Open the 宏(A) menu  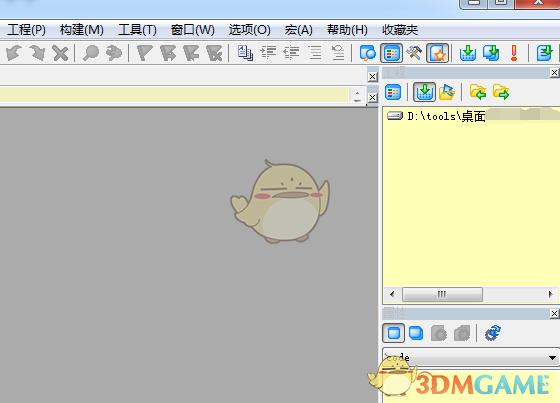tap(299, 30)
